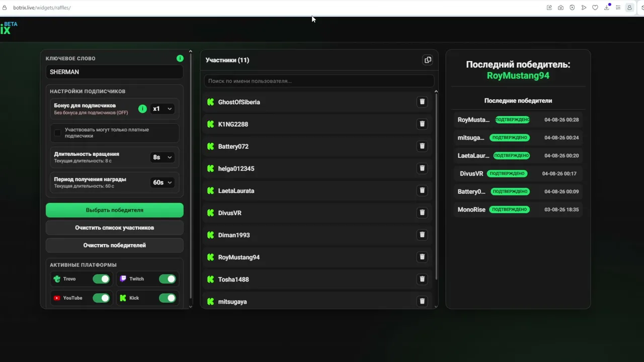Screen dimensions: 644x362
Task: Click confirmed badge for RoyMusta... winner
Action: coord(512,120)
